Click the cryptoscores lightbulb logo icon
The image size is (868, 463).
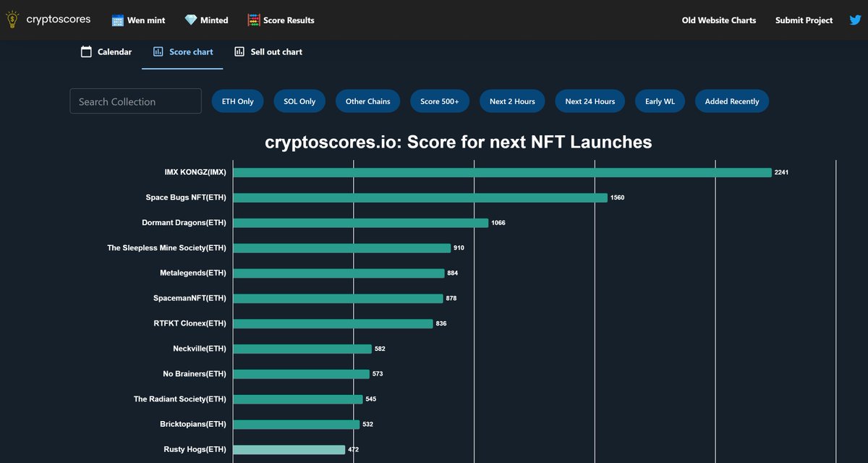point(12,20)
